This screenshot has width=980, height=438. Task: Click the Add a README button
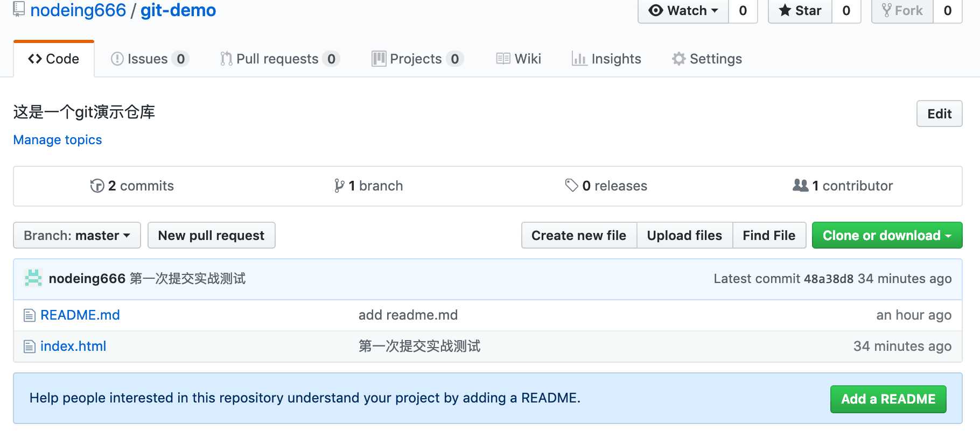click(x=888, y=399)
